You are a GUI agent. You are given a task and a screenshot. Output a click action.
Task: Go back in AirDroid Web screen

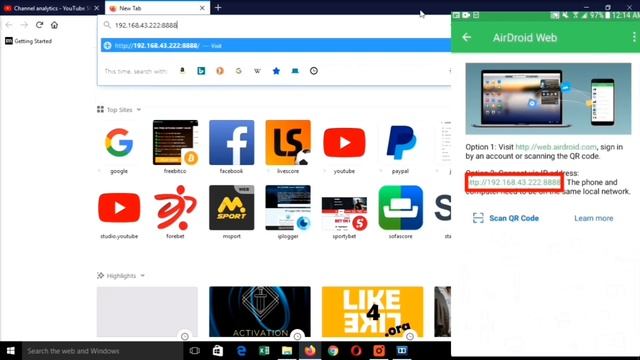click(467, 38)
